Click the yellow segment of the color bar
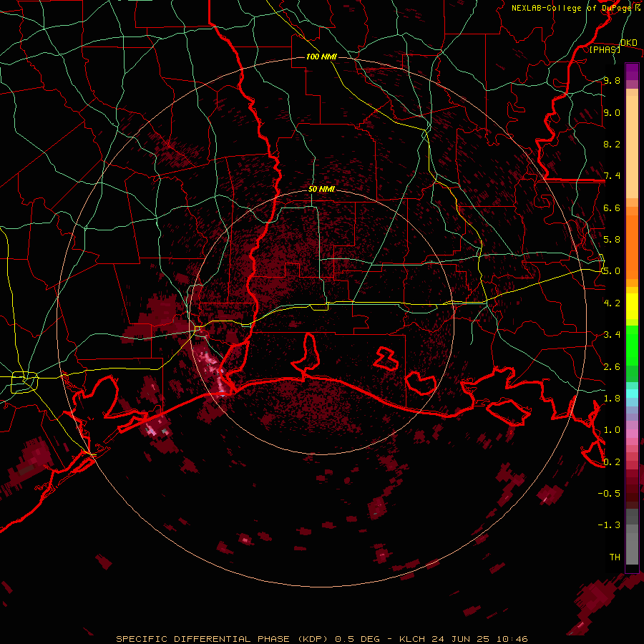 coord(632,306)
